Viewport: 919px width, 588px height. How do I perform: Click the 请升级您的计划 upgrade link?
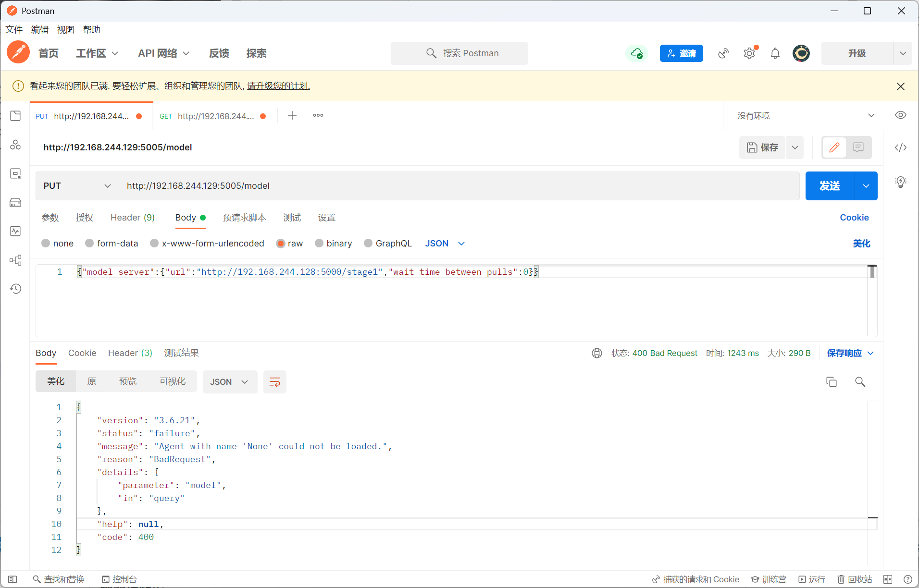click(278, 86)
